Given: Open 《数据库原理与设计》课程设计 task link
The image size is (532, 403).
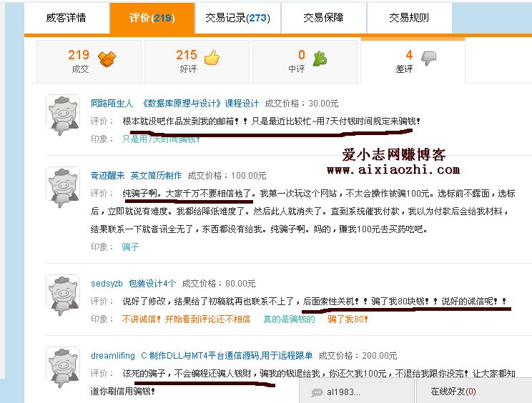Looking at the screenshot, I should (199, 104).
